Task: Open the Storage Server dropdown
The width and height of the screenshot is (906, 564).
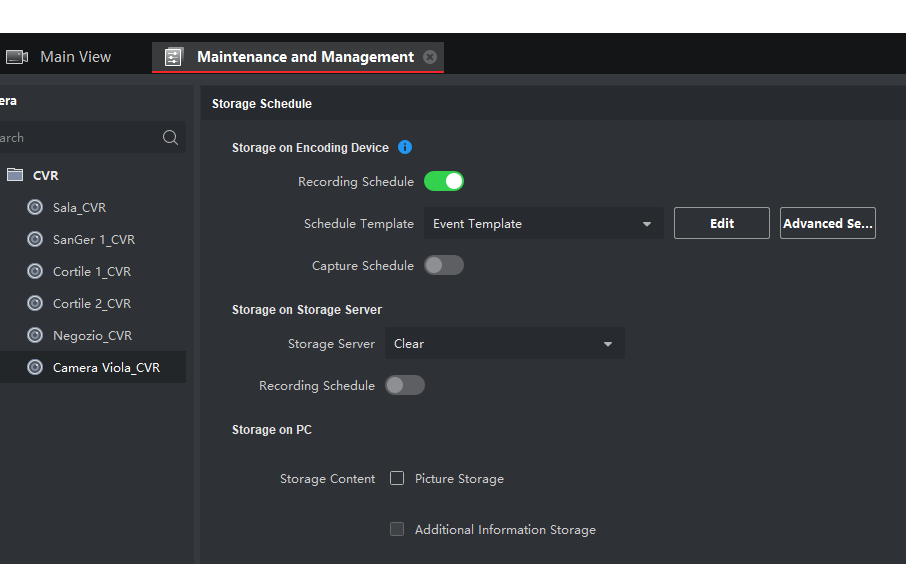Action: (504, 343)
